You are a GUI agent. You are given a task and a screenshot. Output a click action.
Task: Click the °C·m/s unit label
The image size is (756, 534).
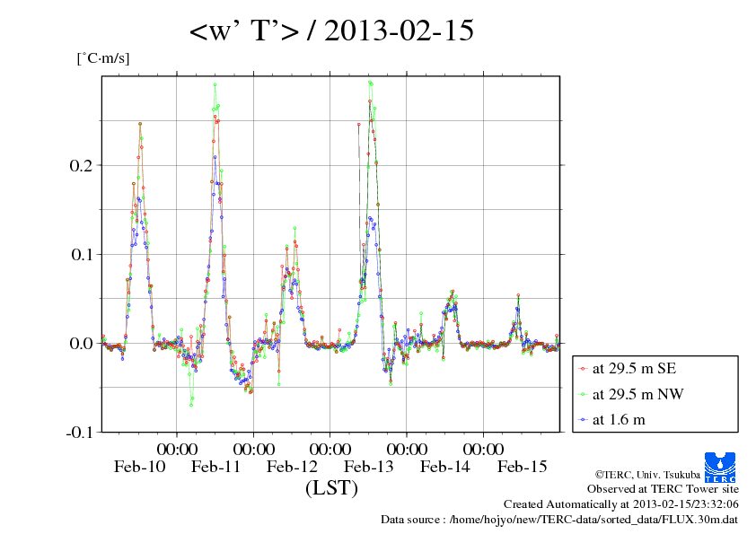coord(102,58)
